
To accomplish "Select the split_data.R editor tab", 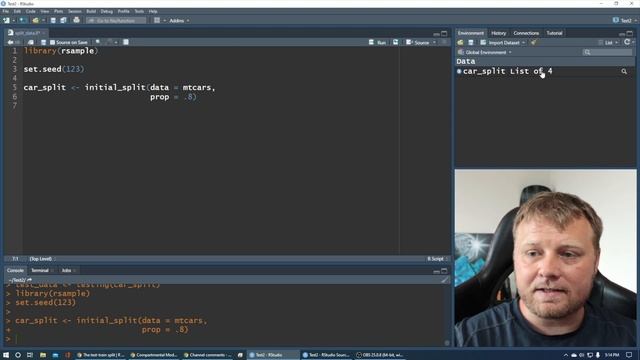I will pos(27,33).
